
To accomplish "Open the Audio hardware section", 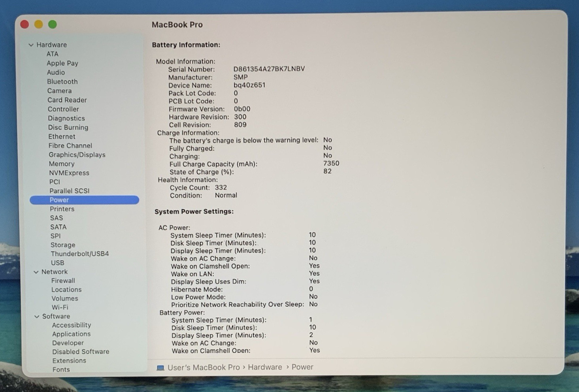I will point(56,72).
